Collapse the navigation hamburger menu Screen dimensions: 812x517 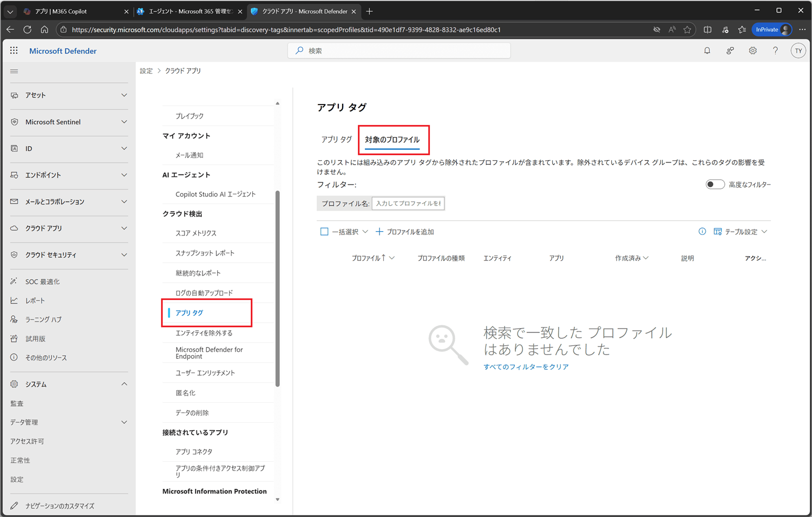coord(14,71)
